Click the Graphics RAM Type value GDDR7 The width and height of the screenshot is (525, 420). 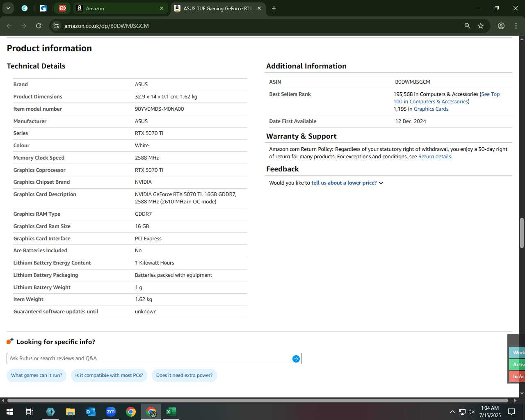pyautogui.click(x=143, y=214)
